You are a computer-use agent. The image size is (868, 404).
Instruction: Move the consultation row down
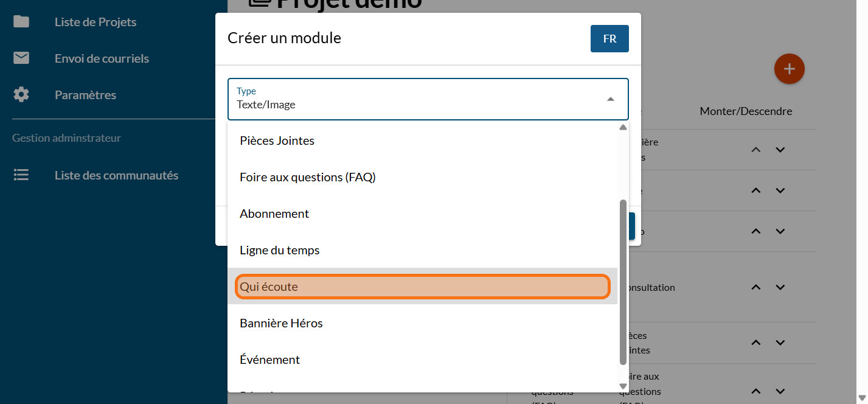pos(780,287)
